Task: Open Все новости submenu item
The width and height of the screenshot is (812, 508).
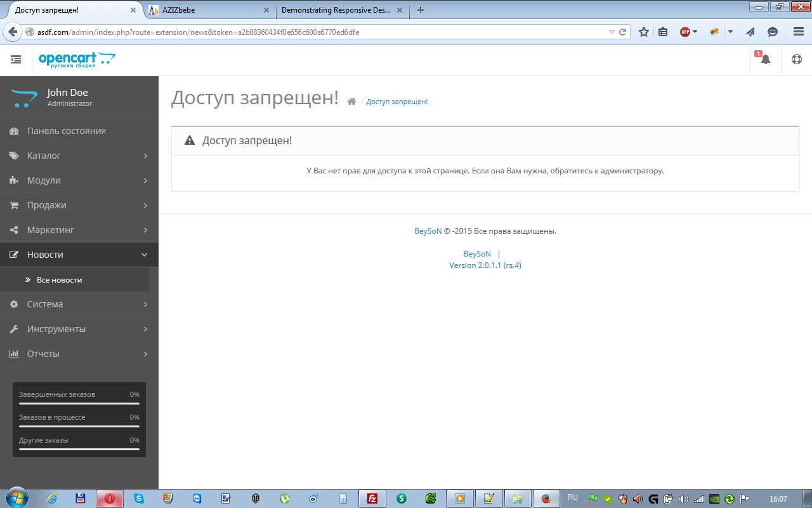Action: coord(74,279)
